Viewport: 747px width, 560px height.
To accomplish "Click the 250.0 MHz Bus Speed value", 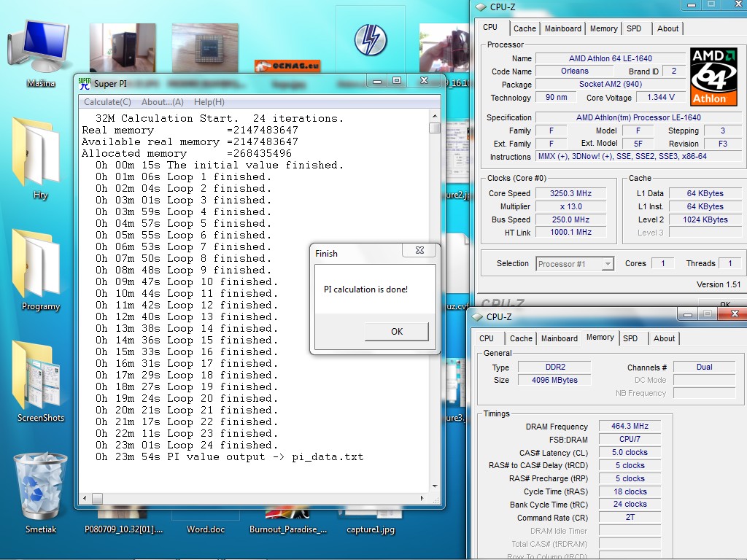I will click(570, 219).
